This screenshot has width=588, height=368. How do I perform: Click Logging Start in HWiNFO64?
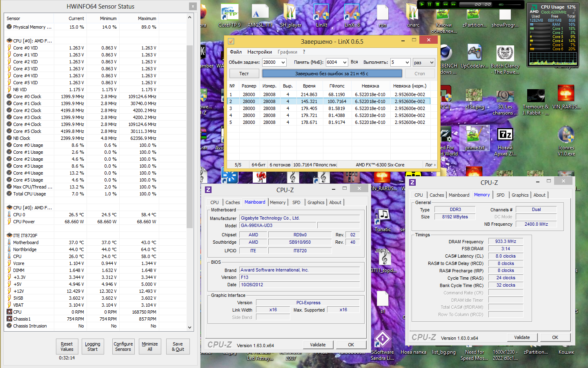[93, 346]
